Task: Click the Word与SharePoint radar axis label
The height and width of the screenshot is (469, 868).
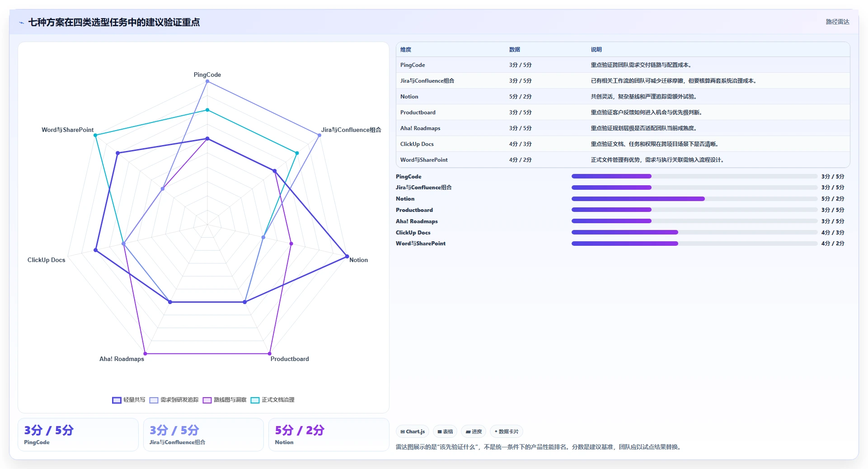Action: 68,130
